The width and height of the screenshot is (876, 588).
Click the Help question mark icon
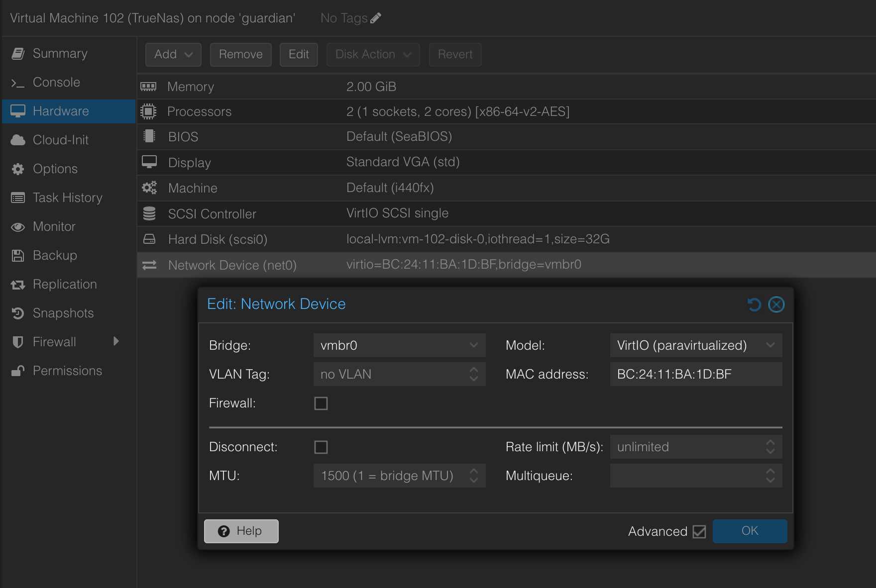(x=224, y=531)
